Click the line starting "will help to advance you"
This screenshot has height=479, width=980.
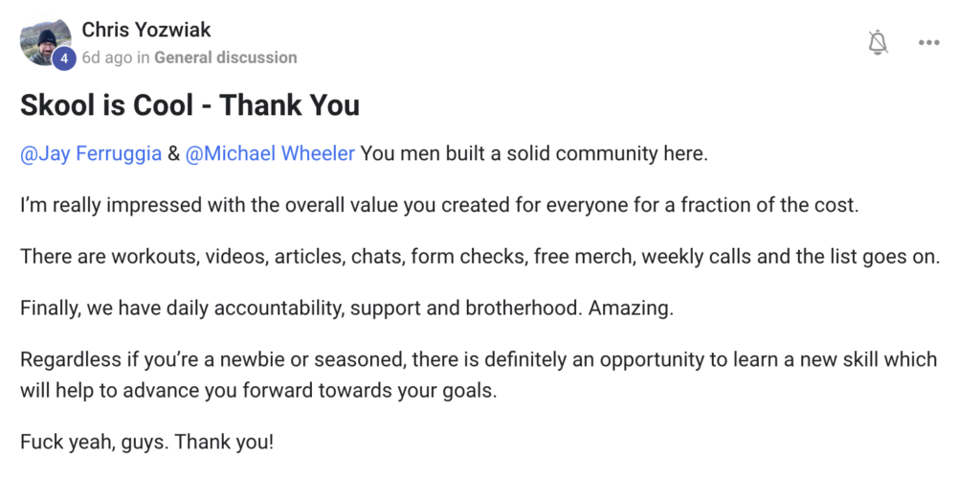tap(258, 391)
